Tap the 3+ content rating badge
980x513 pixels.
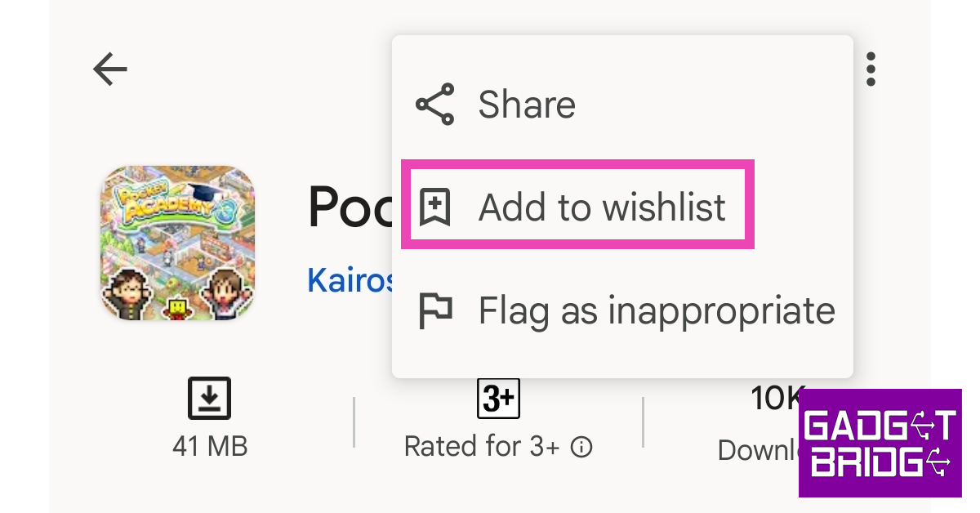[x=498, y=399]
